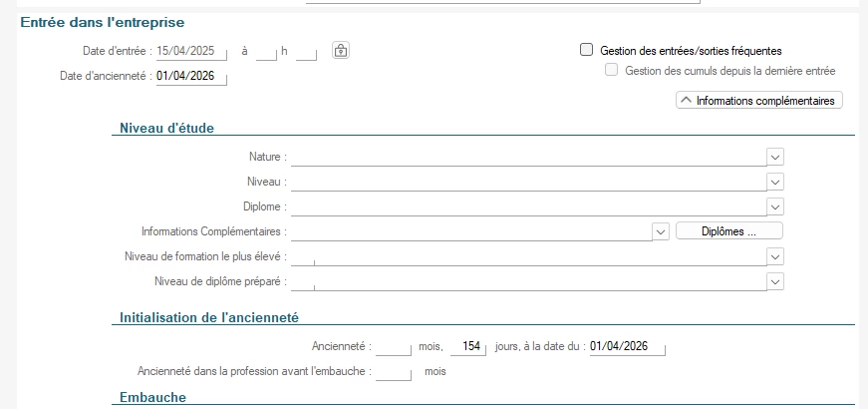Click the à la date du field
Viewport: 868px width, 409px height.
click(x=628, y=347)
